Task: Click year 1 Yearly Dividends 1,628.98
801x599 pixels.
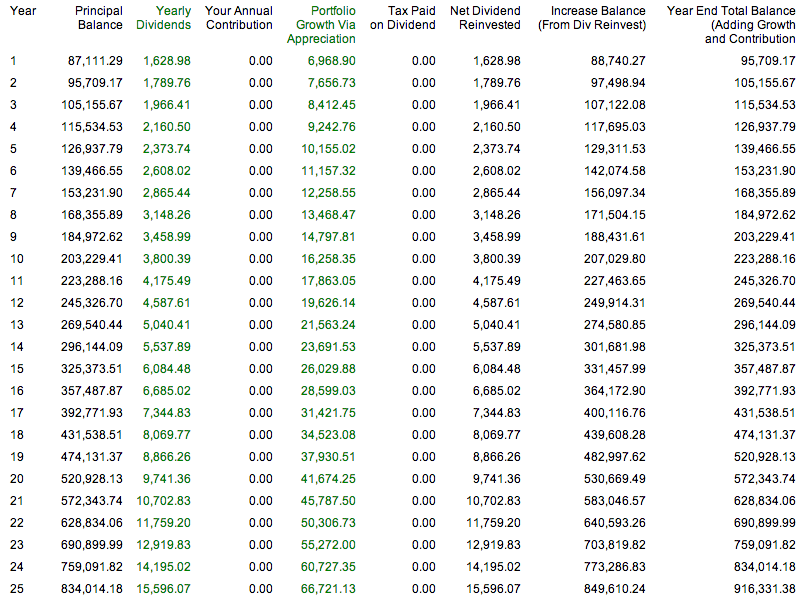Action: coord(167,61)
